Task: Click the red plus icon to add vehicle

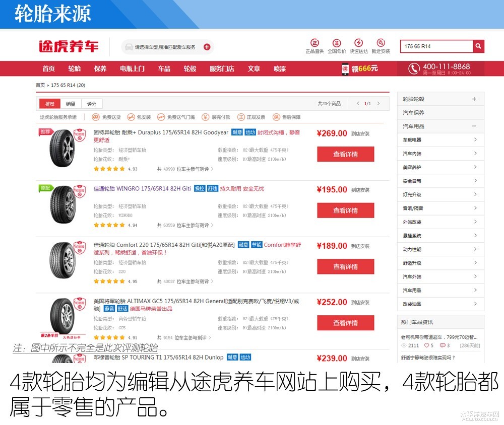Action: (207, 47)
